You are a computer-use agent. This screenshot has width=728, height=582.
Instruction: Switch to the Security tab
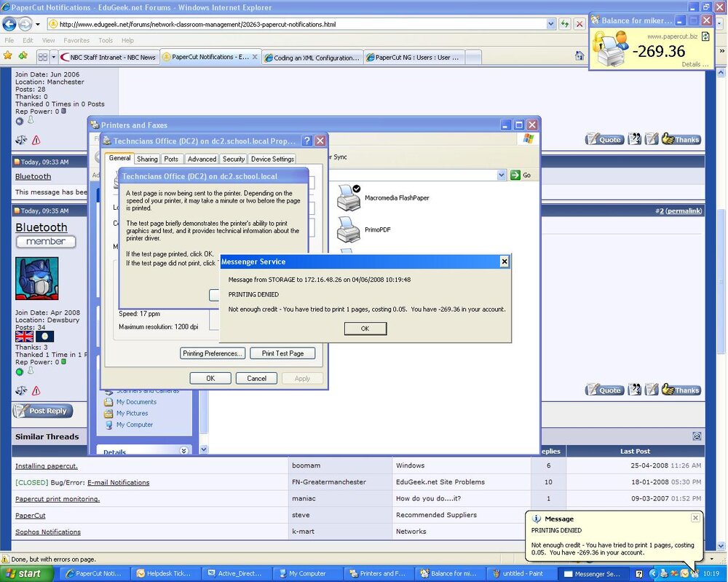pyautogui.click(x=234, y=159)
